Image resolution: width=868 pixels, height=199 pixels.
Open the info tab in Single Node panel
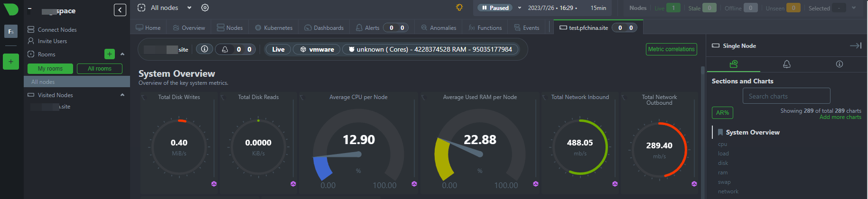tap(839, 64)
